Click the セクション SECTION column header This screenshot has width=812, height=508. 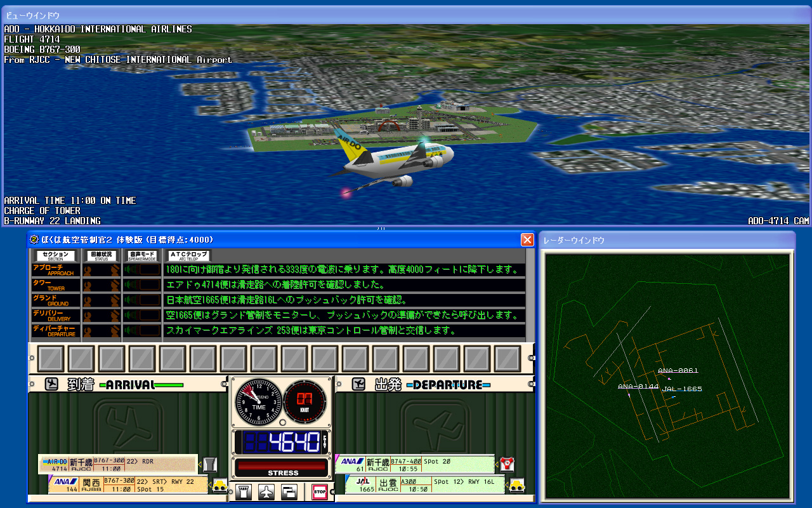click(x=56, y=255)
